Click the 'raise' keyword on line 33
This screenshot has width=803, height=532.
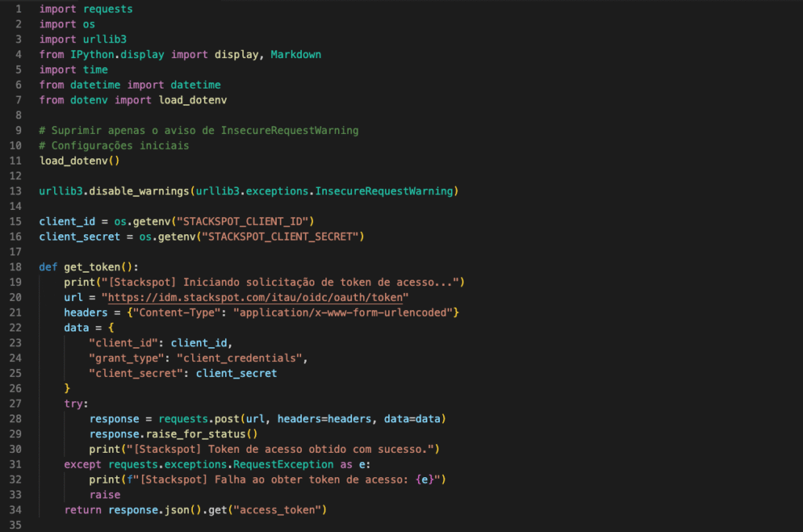(x=104, y=494)
